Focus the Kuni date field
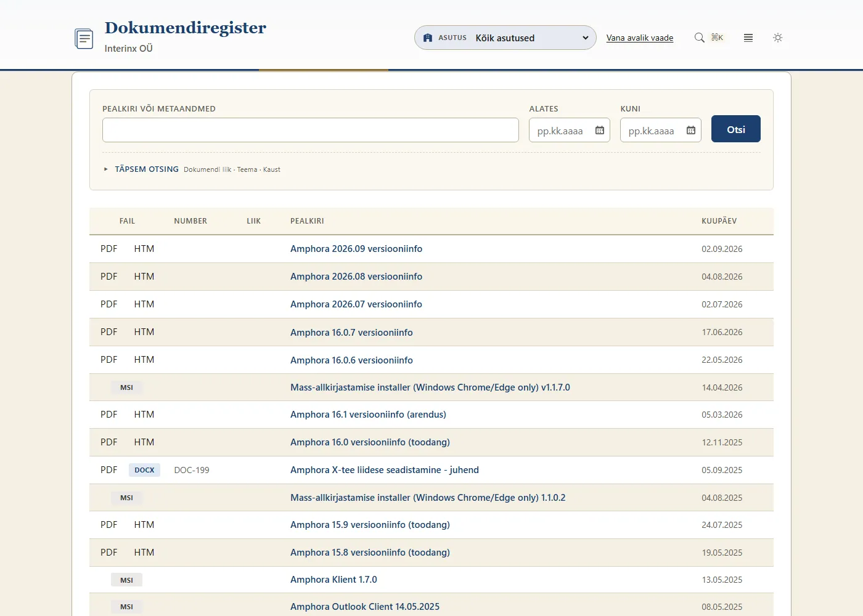This screenshot has width=863, height=616. point(661,130)
